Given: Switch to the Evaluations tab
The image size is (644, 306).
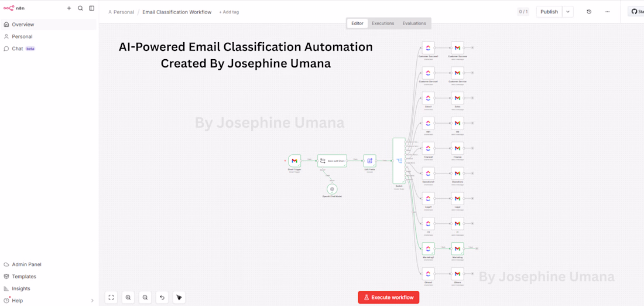Looking at the screenshot, I should (x=414, y=23).
